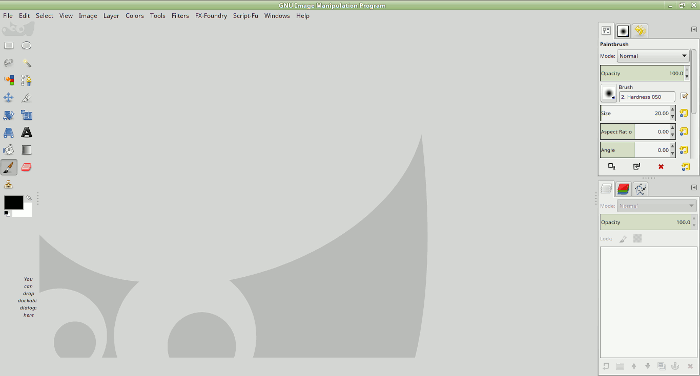Select the Fuzzy Select wand tool
The height and width of the screenshot is (376, 700).
click(26, 63)
